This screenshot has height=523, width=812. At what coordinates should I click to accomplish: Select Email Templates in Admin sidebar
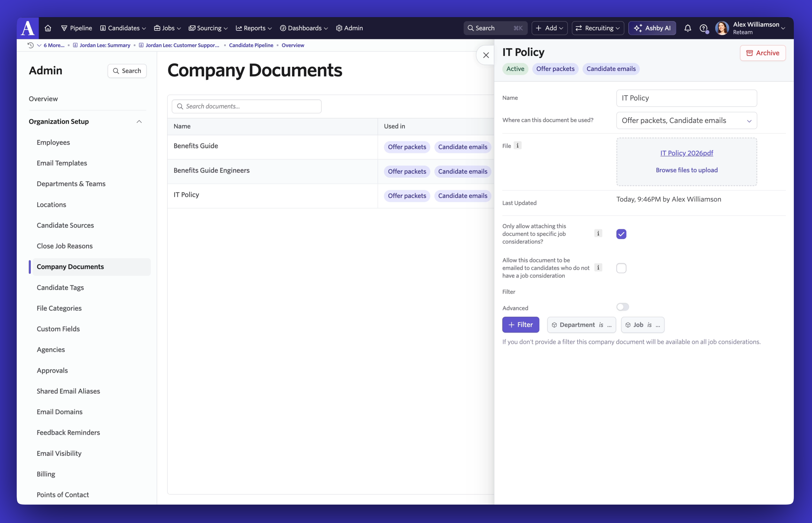click(x=62, y=163)
